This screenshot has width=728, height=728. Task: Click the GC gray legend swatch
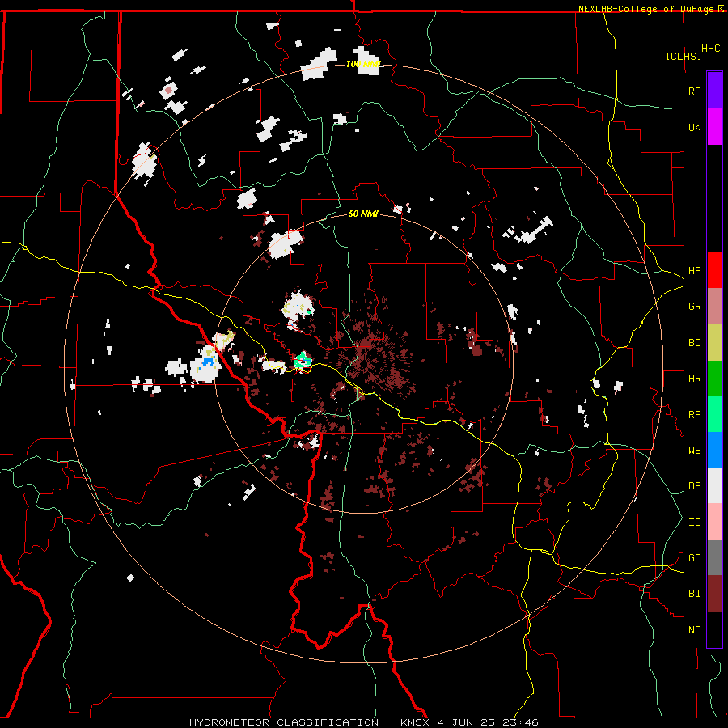point(714,557)
